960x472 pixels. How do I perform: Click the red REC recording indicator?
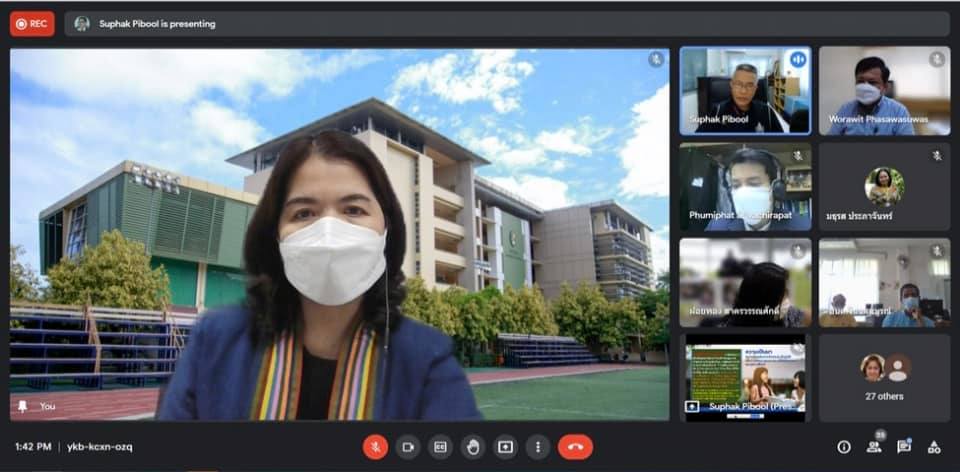pos(33,23)
